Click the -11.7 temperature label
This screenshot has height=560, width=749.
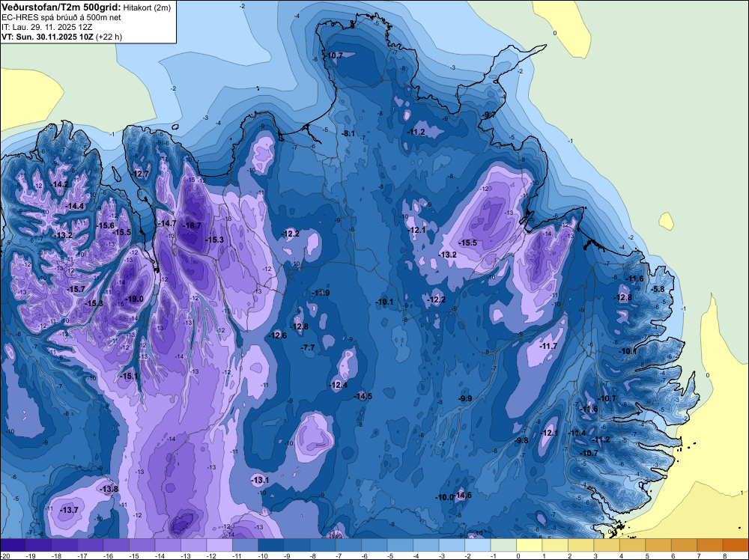tap(549, 346)
